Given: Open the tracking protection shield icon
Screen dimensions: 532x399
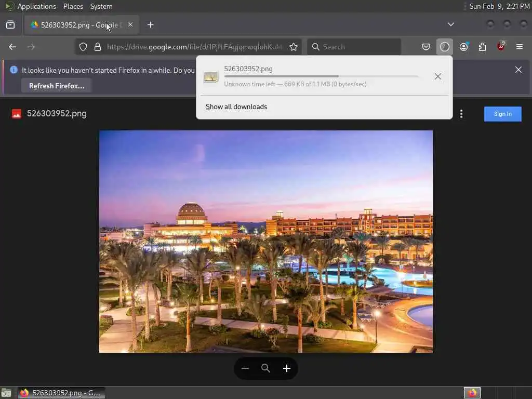Looking at the screenshot, I should pos(83,47).
